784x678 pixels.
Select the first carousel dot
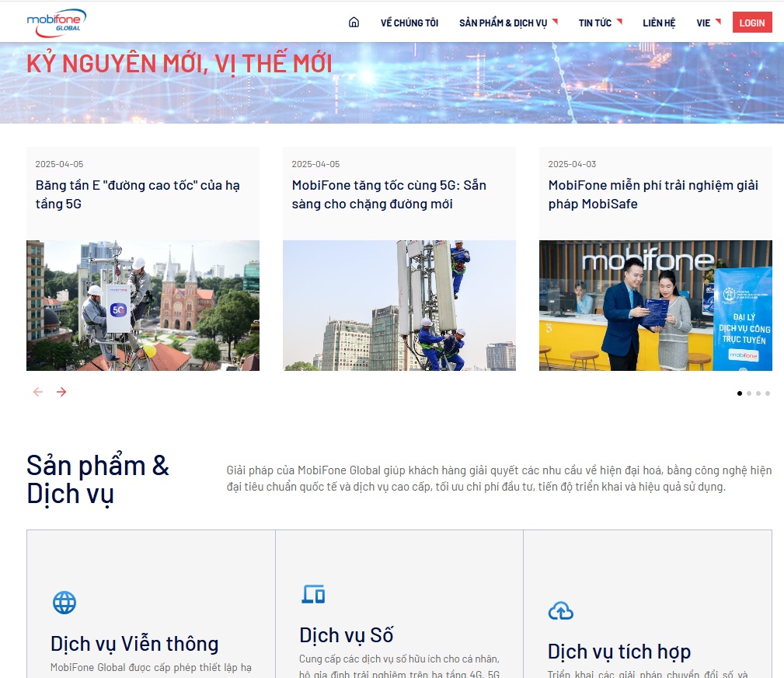[740, 393]
